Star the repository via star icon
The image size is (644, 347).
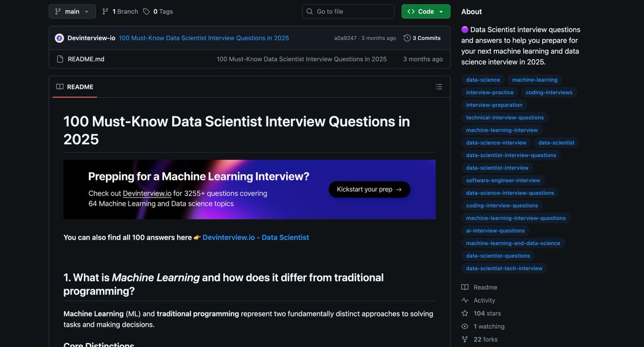click(x=464, y=313)
